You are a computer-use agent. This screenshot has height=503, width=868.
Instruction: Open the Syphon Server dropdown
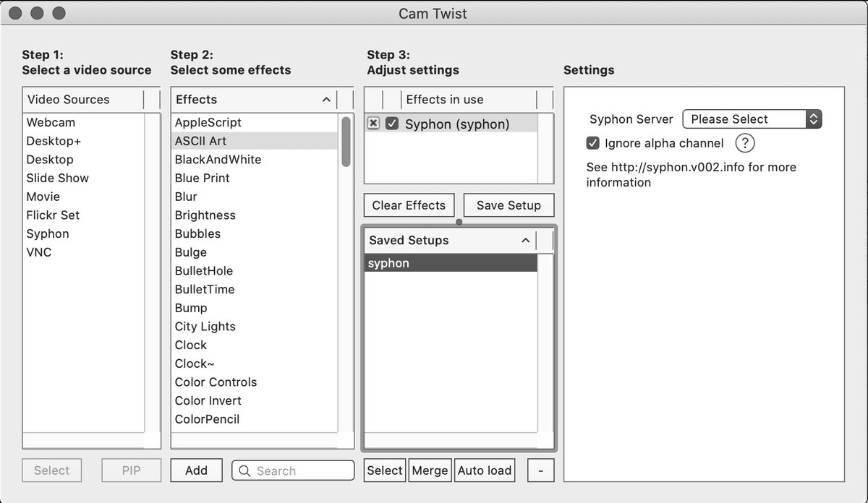point(752,119)
